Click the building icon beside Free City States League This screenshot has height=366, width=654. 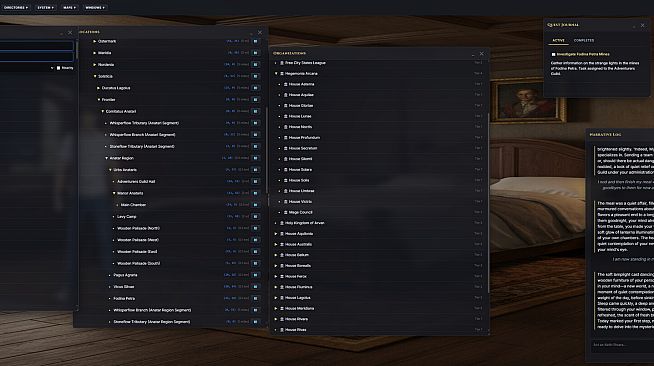[282, 63]
